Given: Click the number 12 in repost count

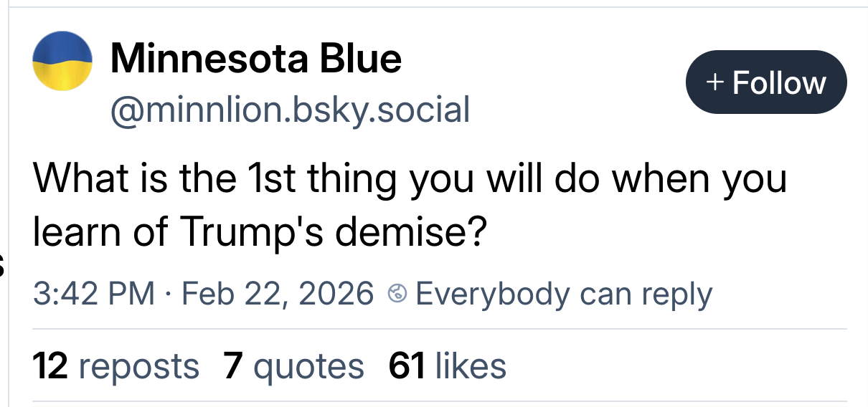Looking at the screenshot, I should point(50,366).
